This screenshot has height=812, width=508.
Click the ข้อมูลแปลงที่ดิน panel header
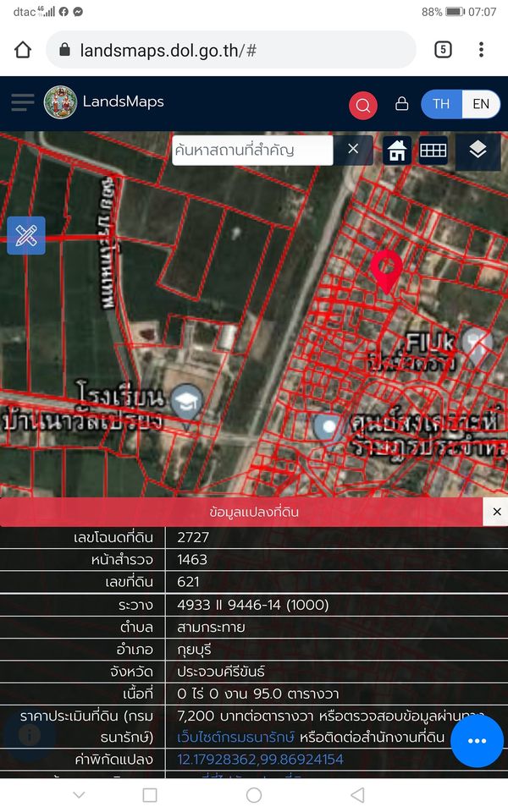(241, 513)
